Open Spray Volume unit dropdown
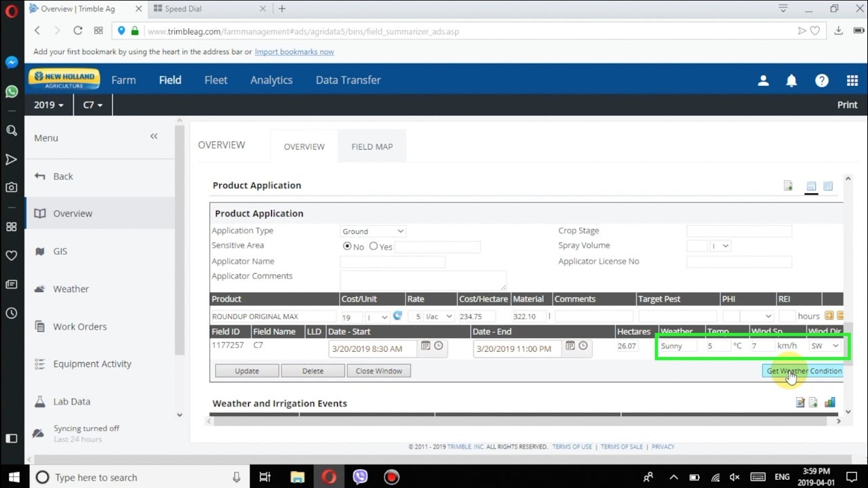 (x=720, y=246)
